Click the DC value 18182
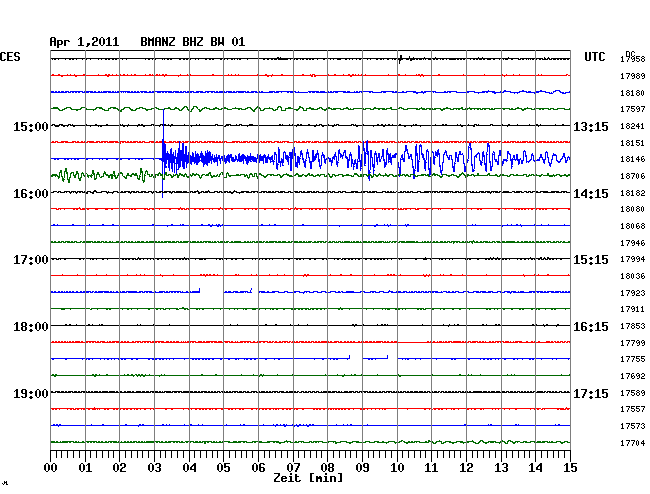 click(633, 193)
